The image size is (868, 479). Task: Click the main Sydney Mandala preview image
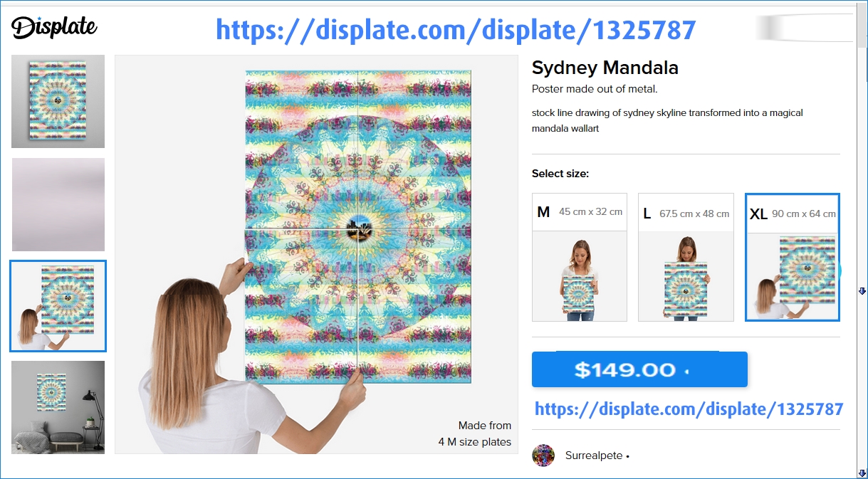[x=316, y=254]
